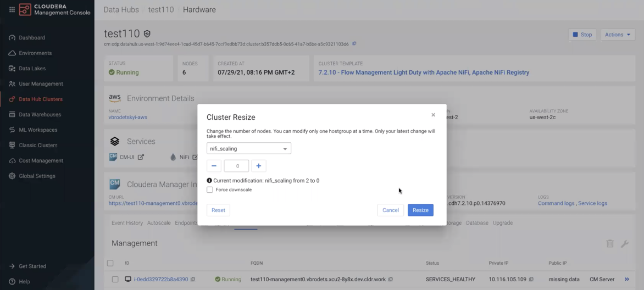Image resolution: width=644 pixels, height=290 pixels.
Task: Click the wrench repair icon in Management
Action: [x=625, y=243]
